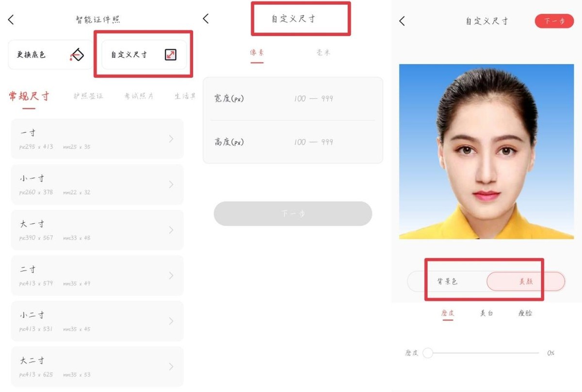Click the paint bucket icon for 更换底色
The image size is (582, 392).
pos(77,55)
